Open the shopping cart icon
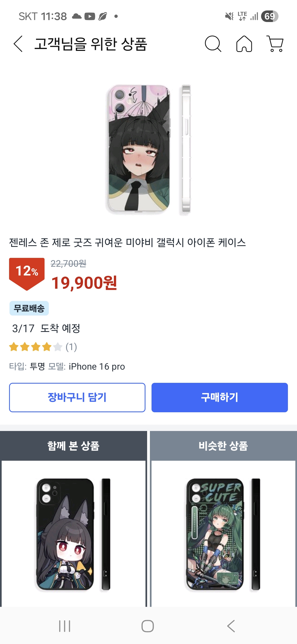This screenshot has width=297, height=644. (x=275, y=44)
